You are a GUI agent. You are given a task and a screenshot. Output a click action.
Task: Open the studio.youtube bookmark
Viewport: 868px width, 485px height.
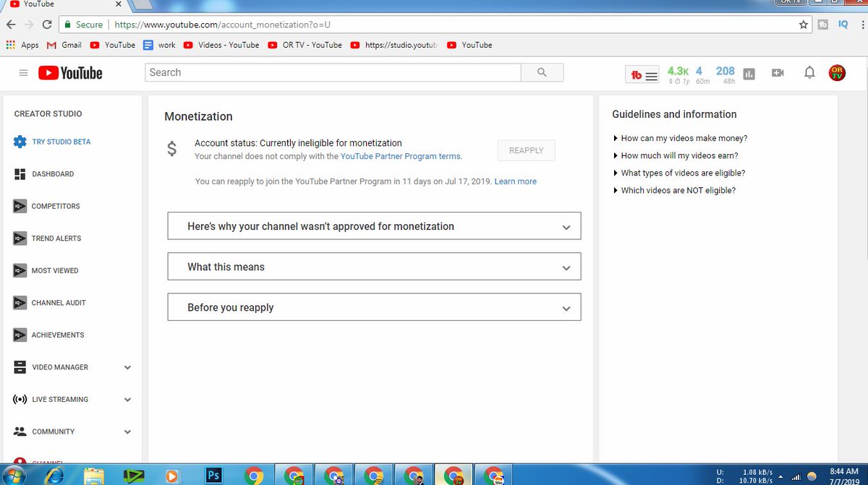(393, 45)
